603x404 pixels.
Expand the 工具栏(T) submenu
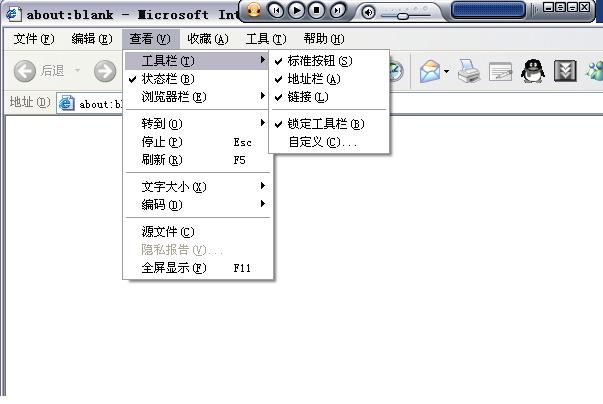coord(197,61)
